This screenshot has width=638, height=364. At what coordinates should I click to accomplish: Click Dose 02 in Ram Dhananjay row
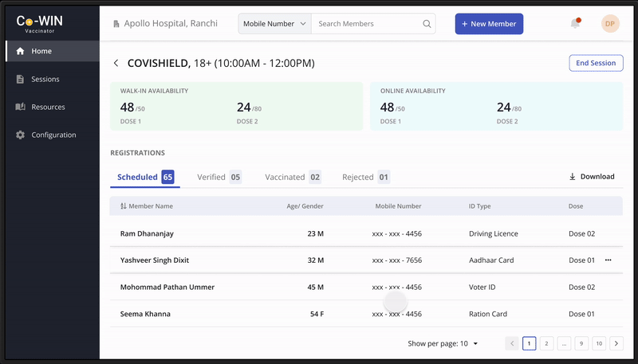coord(581,233)
